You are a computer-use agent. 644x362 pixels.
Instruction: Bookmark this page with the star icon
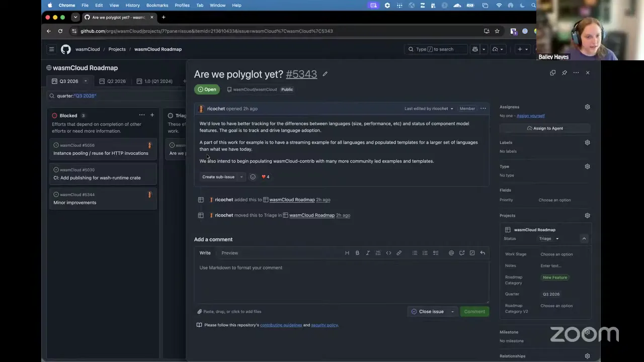point(497,31)
